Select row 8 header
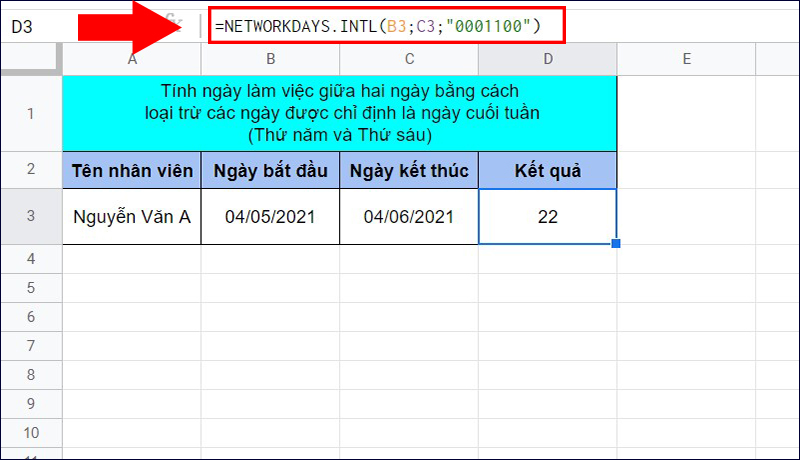Screen dimensions: 800x460 [x=31, y=375]
